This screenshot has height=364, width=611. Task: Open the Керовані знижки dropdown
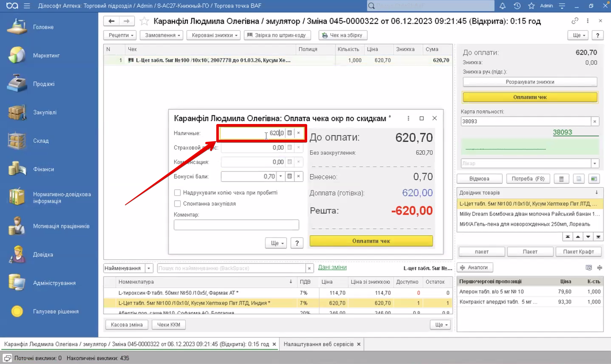(215, 35)
